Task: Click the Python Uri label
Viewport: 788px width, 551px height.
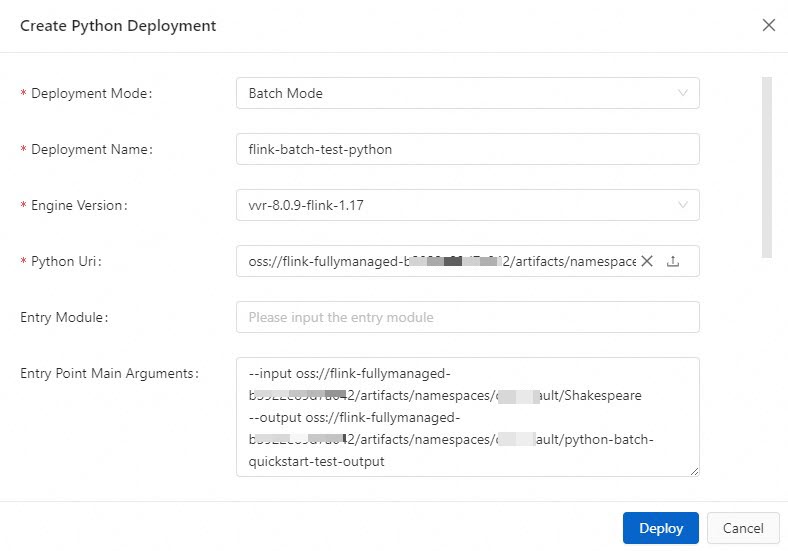Action: (66, 261)
